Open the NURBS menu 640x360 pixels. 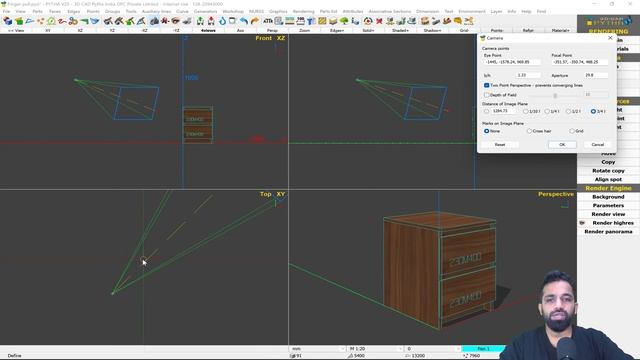pyautogui.click(x=256, y=11)
